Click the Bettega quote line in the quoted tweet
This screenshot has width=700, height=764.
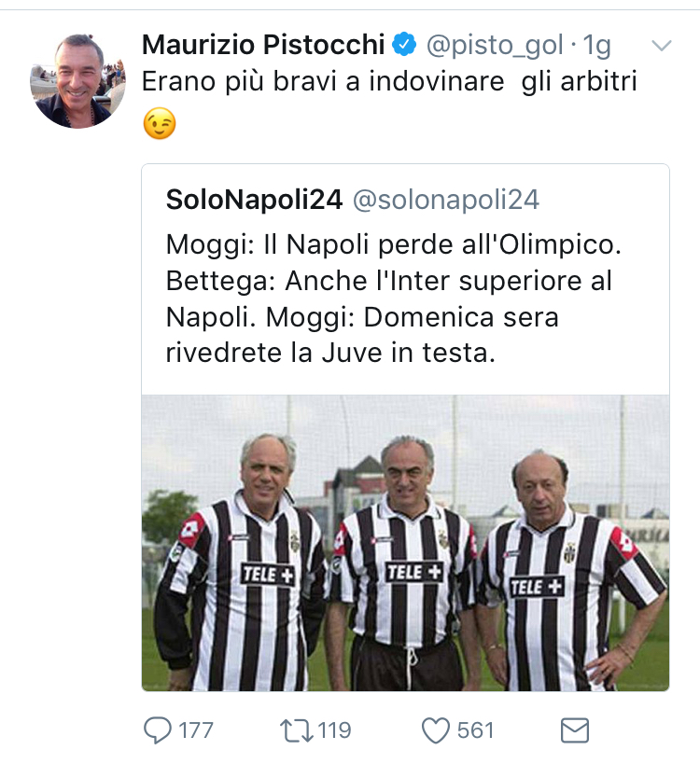[x=388, y=281]
